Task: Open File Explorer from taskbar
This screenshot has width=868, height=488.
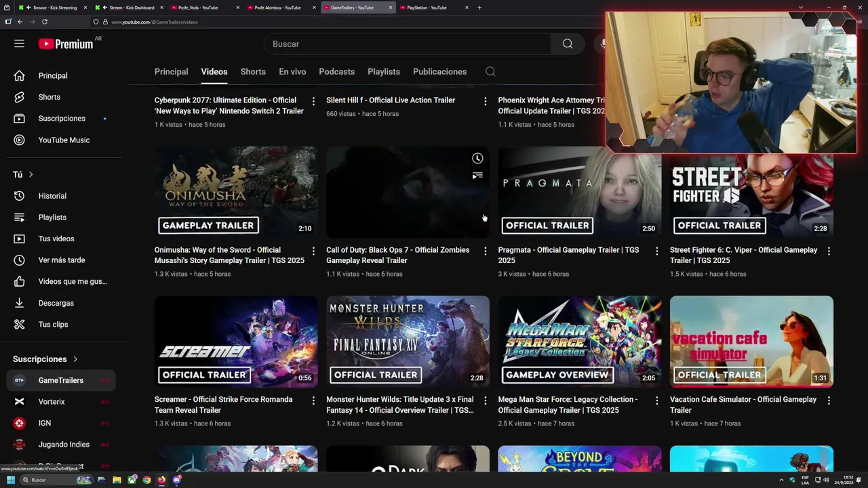Action: click(117, 480)
